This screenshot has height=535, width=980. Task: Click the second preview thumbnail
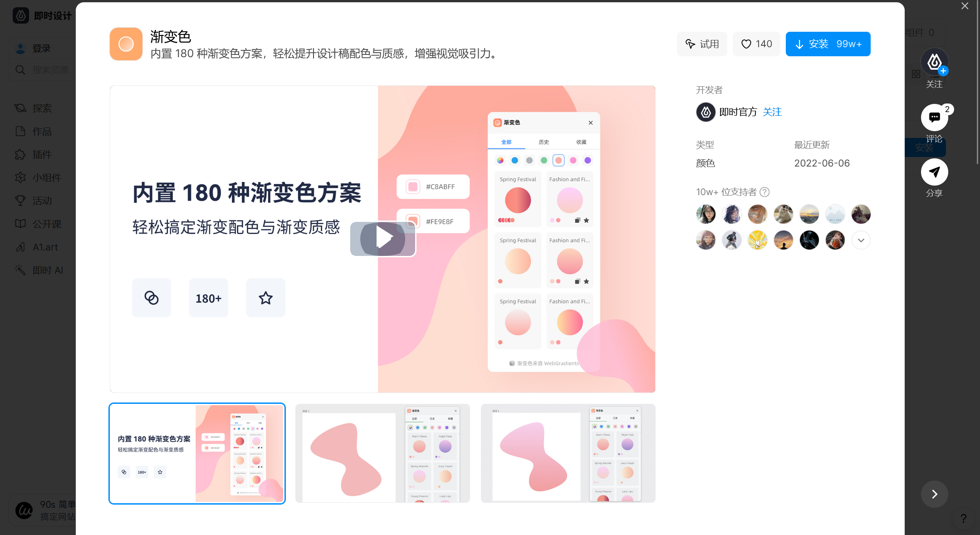click(x=381, y=452)
